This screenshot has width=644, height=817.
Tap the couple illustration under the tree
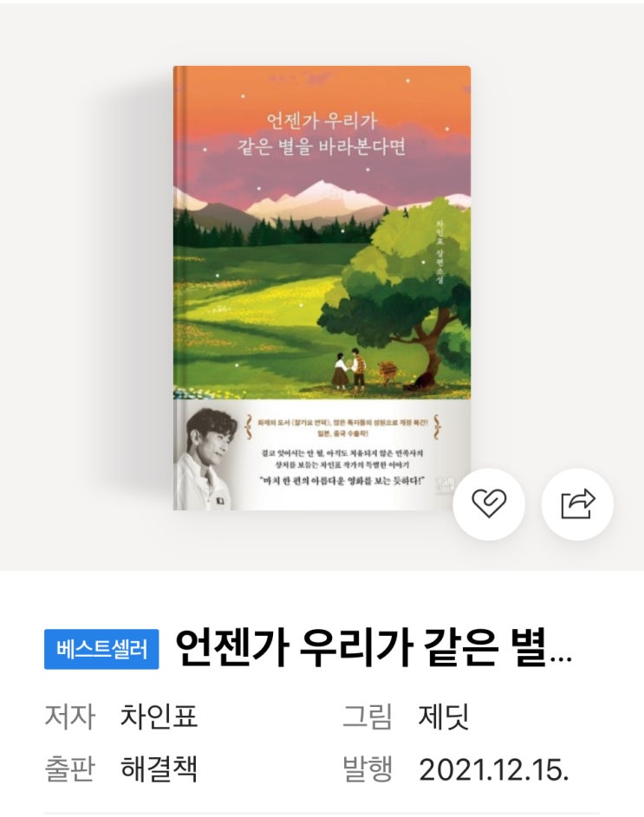(x=350, y=369)
